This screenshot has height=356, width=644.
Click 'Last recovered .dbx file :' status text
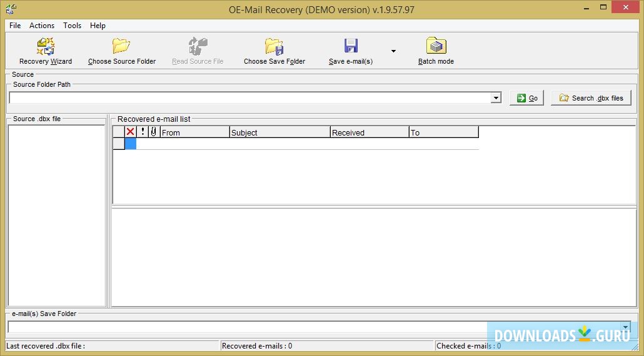(46, 346)
